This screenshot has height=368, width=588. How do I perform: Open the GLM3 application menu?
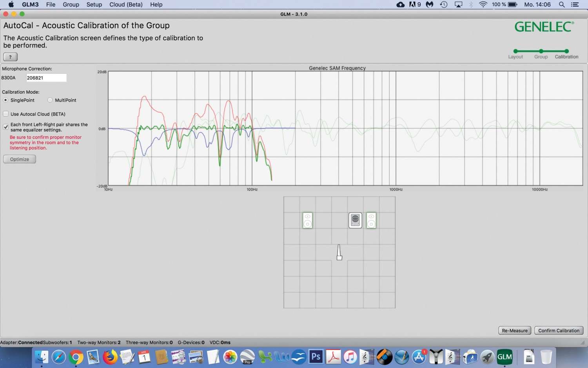[x=30, y=4]
